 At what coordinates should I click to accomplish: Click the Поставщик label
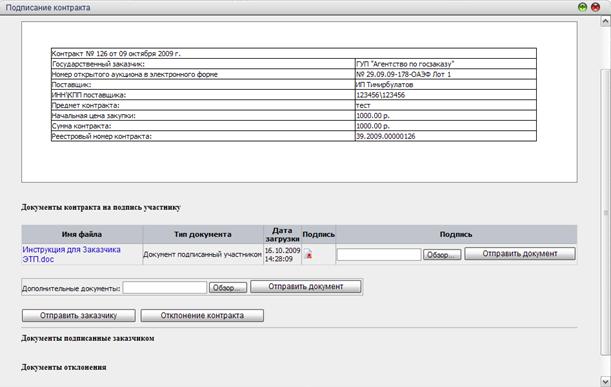click(72, 85)
